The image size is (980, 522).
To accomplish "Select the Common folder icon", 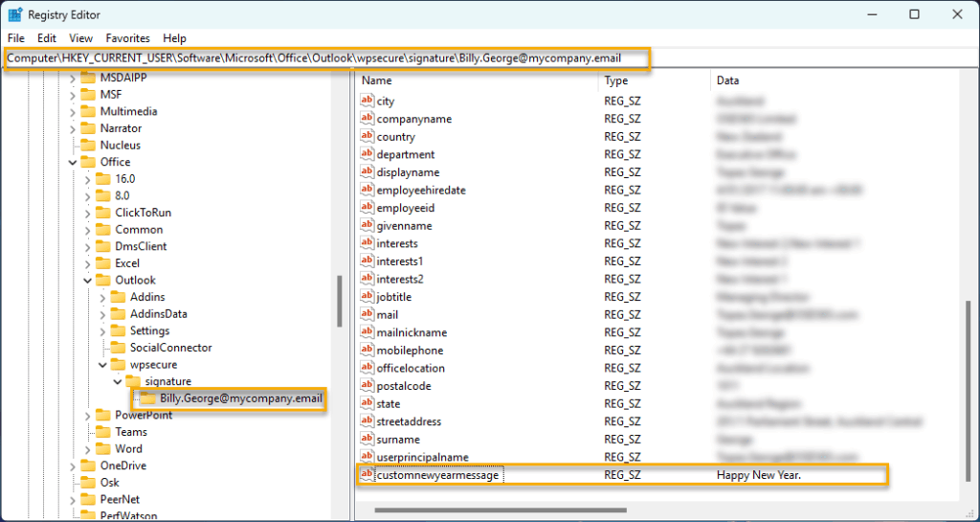I will tap(102, 230).
